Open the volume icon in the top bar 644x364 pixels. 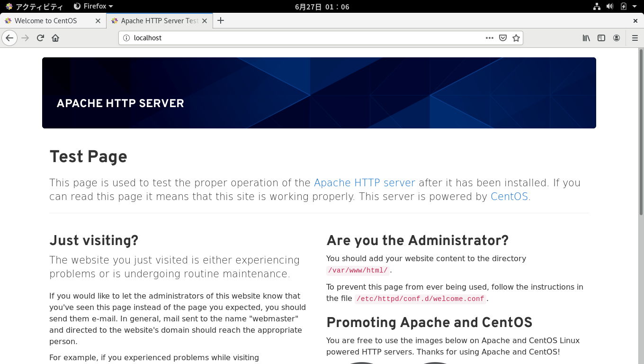coord(610,6)
